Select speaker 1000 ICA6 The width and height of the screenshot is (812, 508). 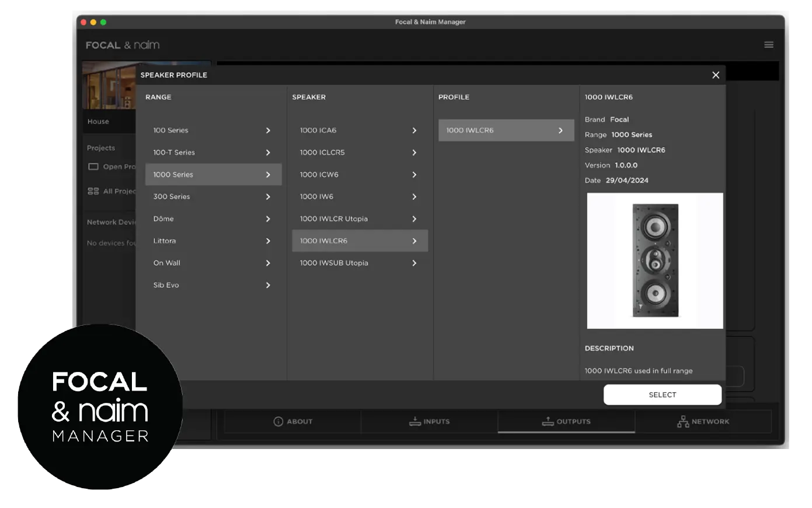360,130
